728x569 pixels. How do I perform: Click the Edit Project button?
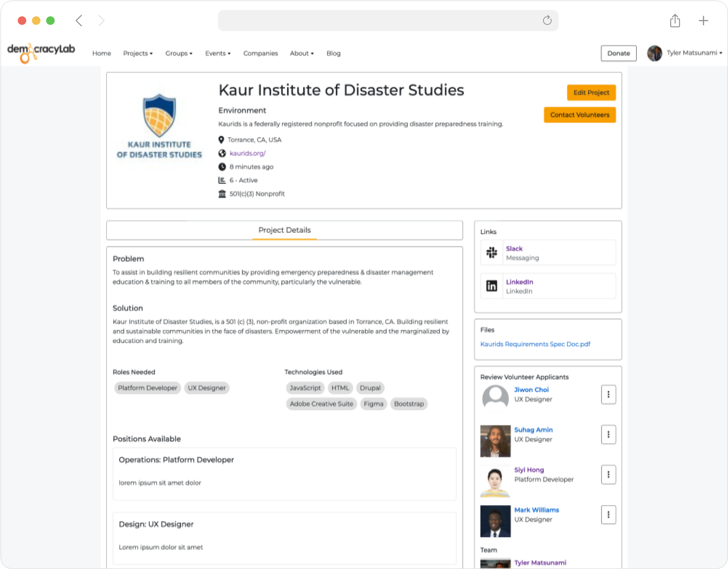point(591,93)
